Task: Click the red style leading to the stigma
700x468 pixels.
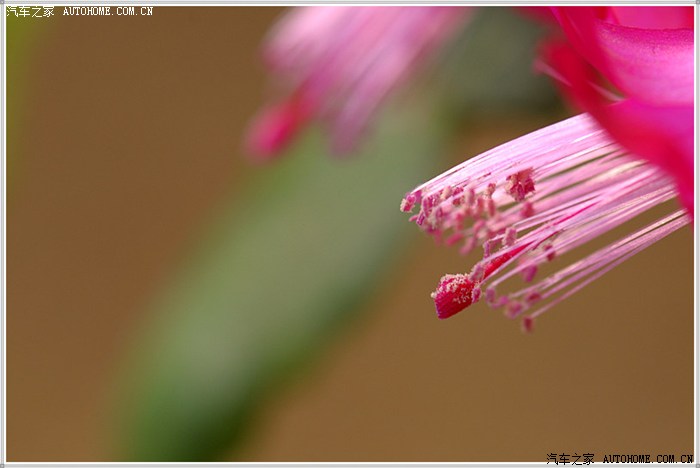Action: pyautogui.click(x=505, y=258)
